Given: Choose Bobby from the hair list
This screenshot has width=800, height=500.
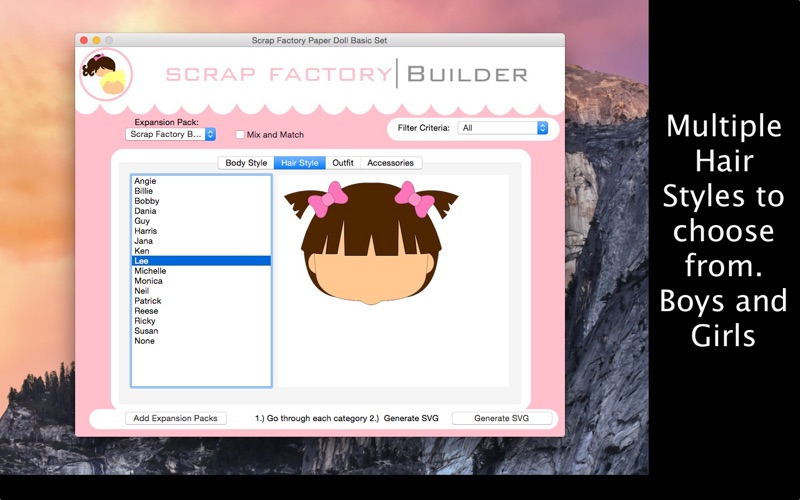Looking at the screenshot, I should pos(201,201).
